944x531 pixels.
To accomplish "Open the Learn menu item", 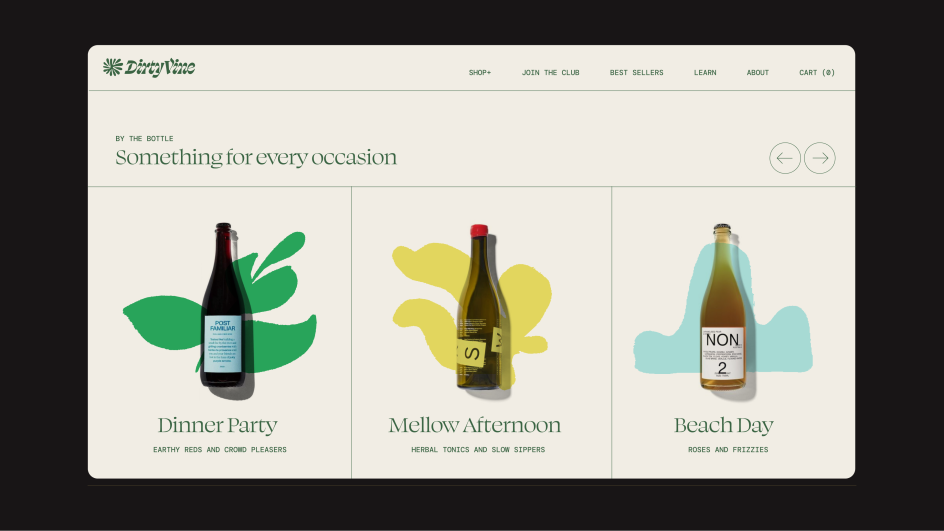I will pos(705,73).
